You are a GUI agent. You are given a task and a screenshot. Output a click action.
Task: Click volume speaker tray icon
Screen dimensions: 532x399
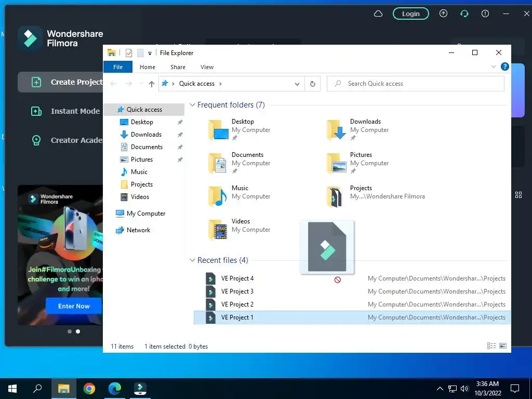pos(464,389)
